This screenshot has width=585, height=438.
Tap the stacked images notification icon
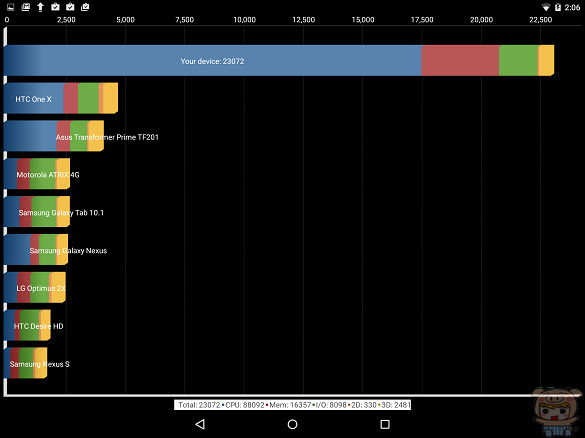(x=26, y=7)
